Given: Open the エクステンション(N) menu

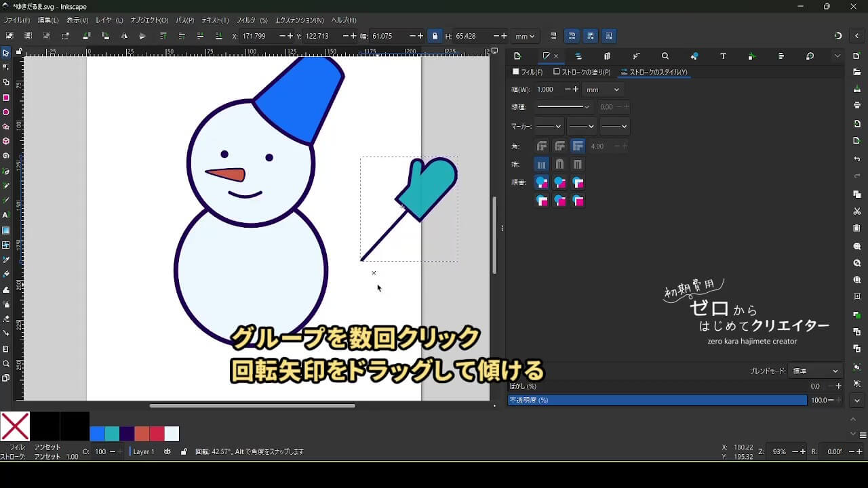Looking at the screenshot, I should [299, 20].
